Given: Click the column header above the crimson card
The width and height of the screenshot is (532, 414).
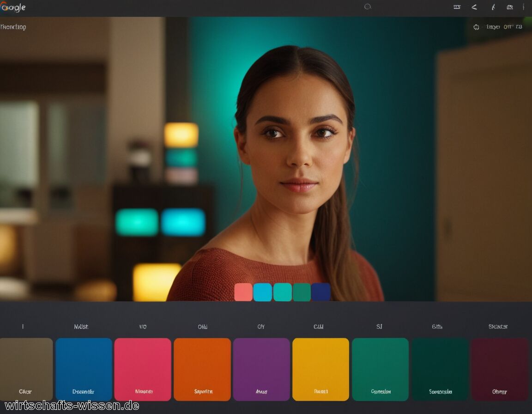Looking at the screenshot, I should pos(143,327).
